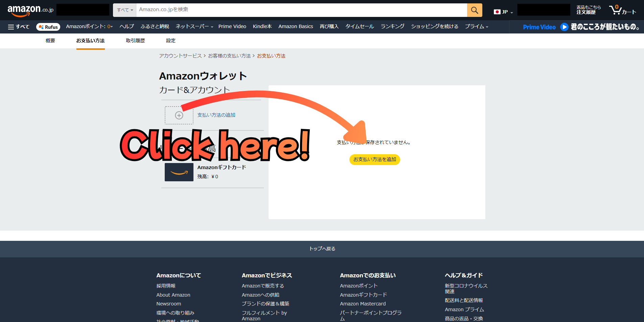Image resolution: width=644 pixels, height=322 pixels.
Task: Open footer link 環境への取り組み
Action: (x=175, y=313)
